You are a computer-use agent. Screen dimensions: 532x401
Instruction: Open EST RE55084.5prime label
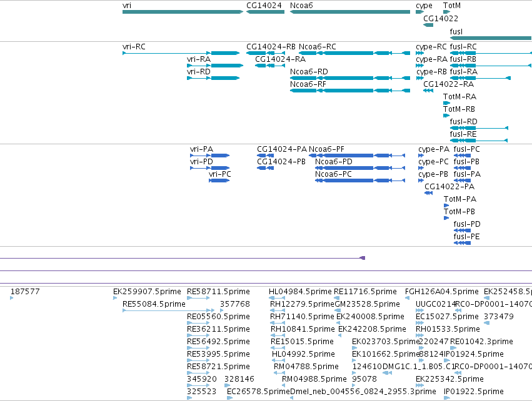click(154, 304)
